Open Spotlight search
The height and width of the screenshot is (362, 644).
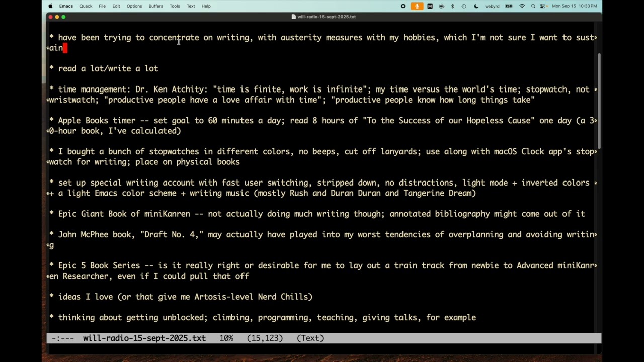coord(533,6)
